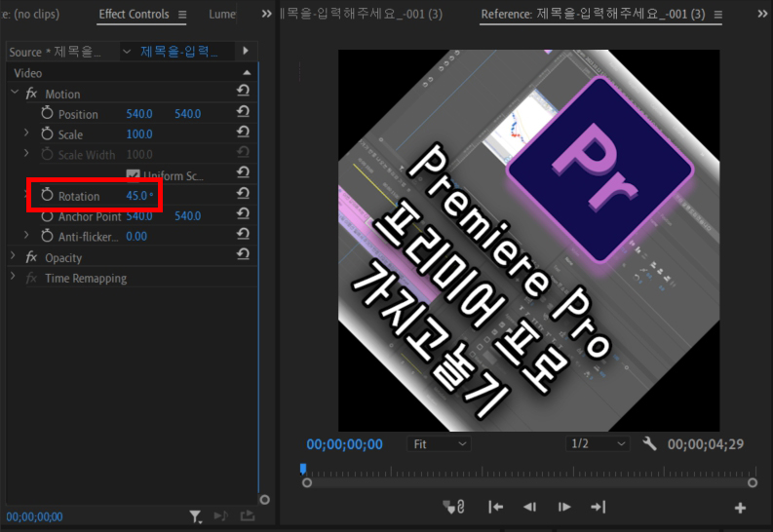Open the Fit zoom level dropdown
This screenshot has width=773, height=532.
pos(439,444)
